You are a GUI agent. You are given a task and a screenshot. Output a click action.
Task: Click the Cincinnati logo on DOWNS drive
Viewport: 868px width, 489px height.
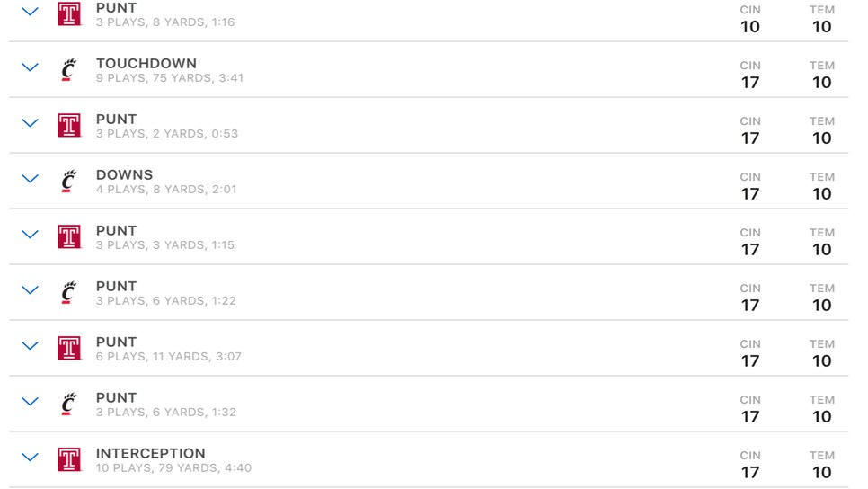pyautogui.click(x=68, y=181)
